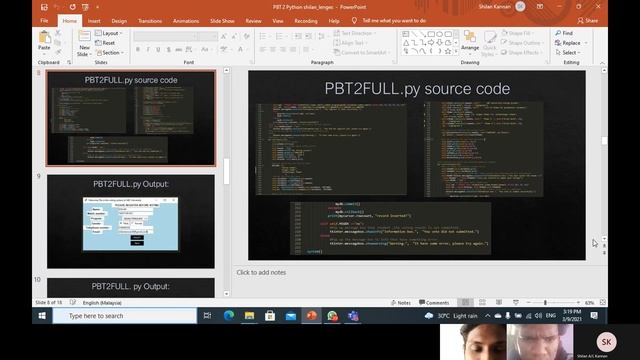Open the Animations tab
Screen dimensions: 640x360
pyautogui.click(x=186, y=21)
